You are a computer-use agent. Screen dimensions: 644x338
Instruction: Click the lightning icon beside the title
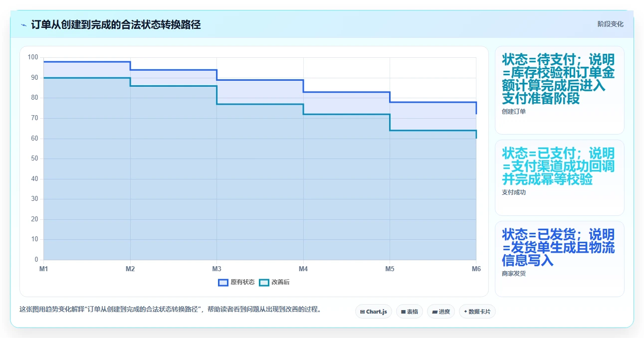(23, 24)
